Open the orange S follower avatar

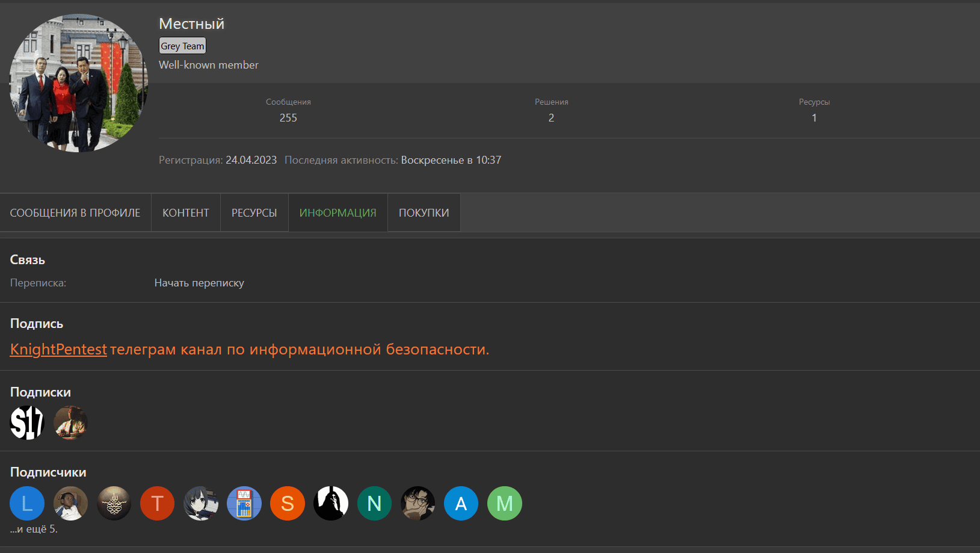pyautogui.click(x=288, y=503)
